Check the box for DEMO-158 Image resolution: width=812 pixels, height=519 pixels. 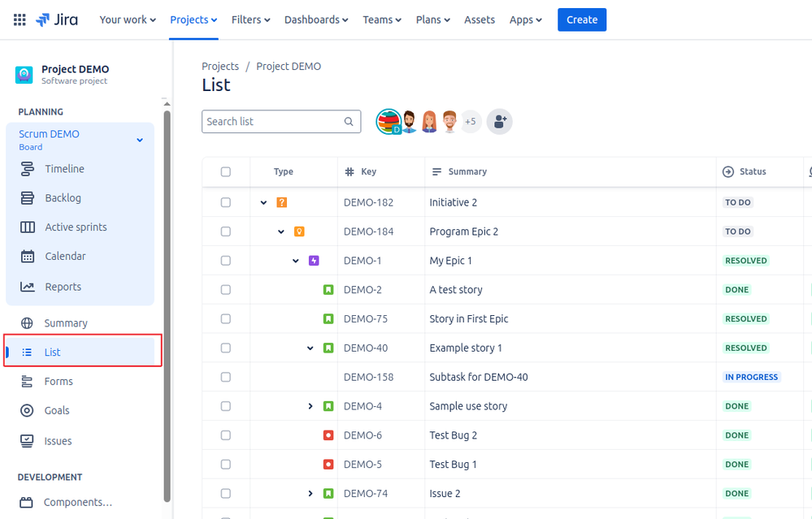(226, 377)
